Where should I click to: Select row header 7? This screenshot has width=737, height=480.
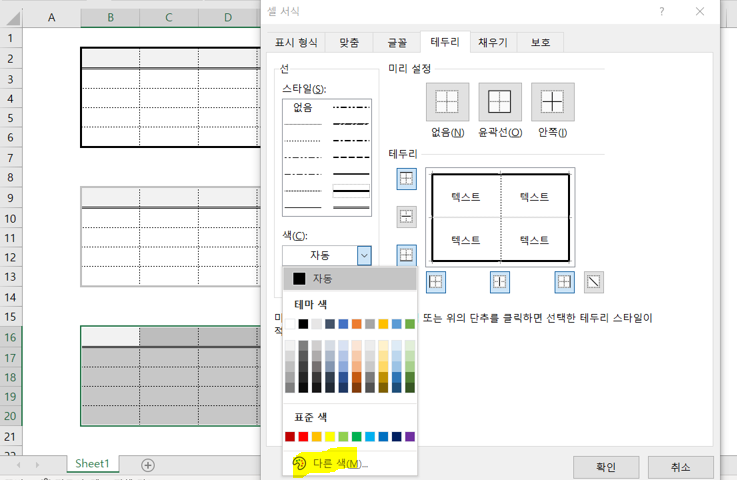(10, 158)
